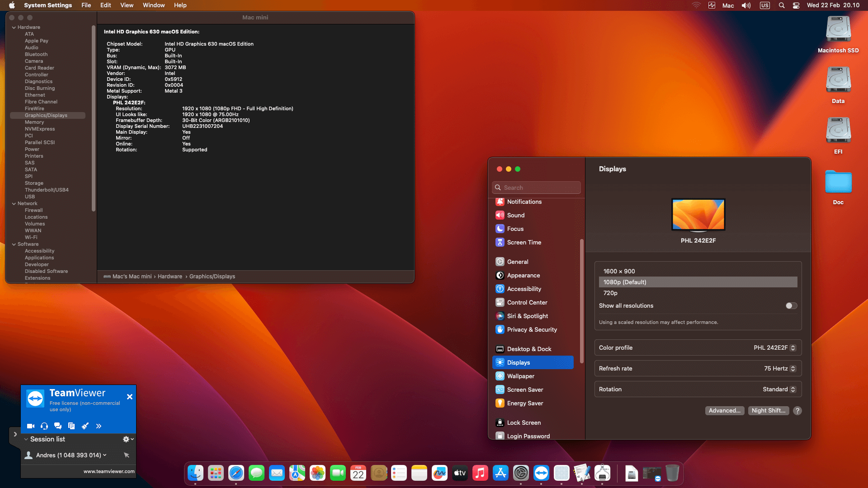This screenshot has width=868, height=488.
Task: Click the volume icon in the menu bar
Action: (x=746, y=5)
